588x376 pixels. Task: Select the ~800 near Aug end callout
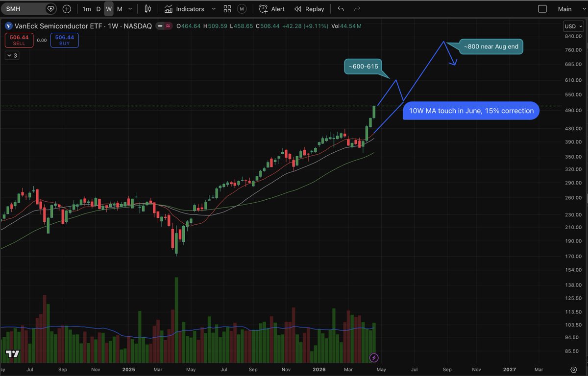click(491, 47)
